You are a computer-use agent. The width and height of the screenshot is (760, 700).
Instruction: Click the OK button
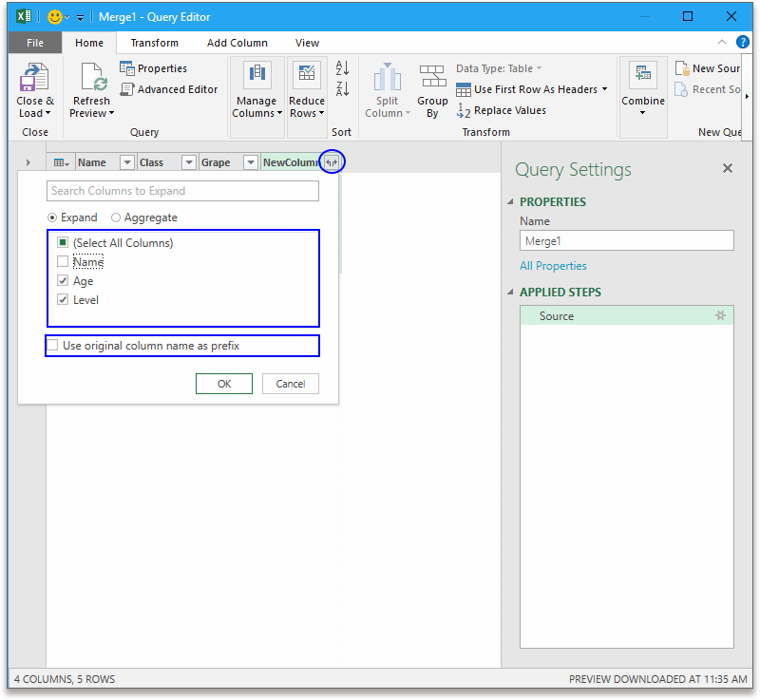pos(223,383)
